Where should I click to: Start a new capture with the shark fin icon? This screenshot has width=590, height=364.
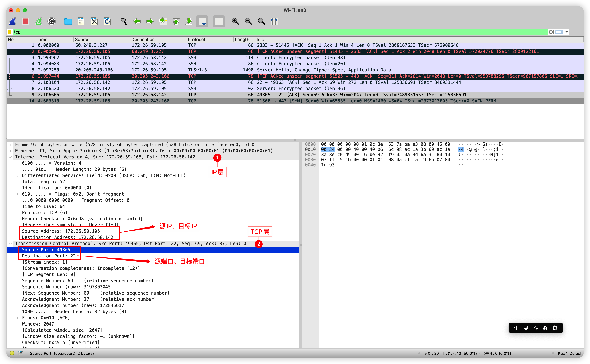pos(12,21)
